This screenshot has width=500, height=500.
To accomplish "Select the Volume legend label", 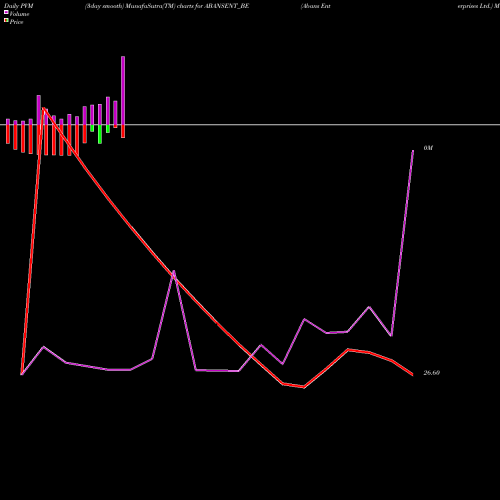I will (19, 14).
